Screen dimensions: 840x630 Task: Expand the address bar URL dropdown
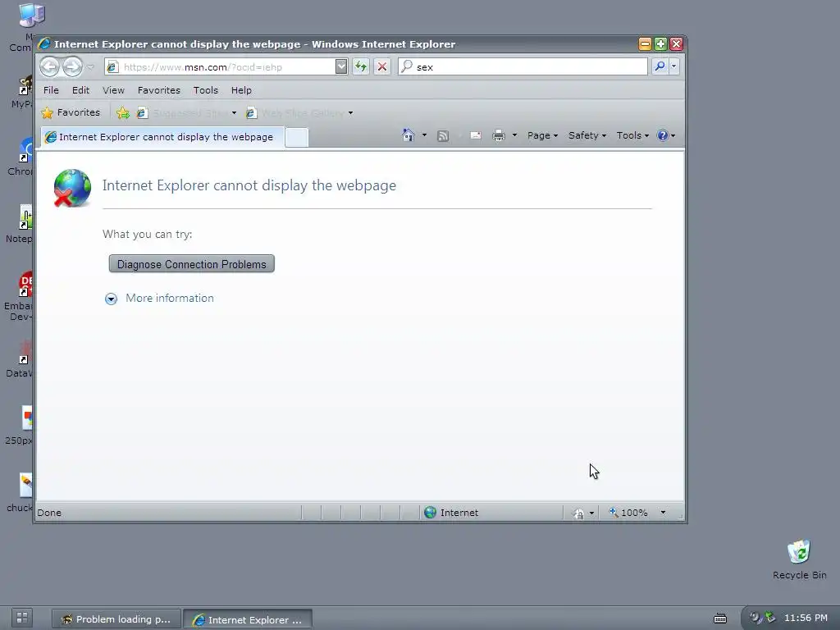pos(341,66)
